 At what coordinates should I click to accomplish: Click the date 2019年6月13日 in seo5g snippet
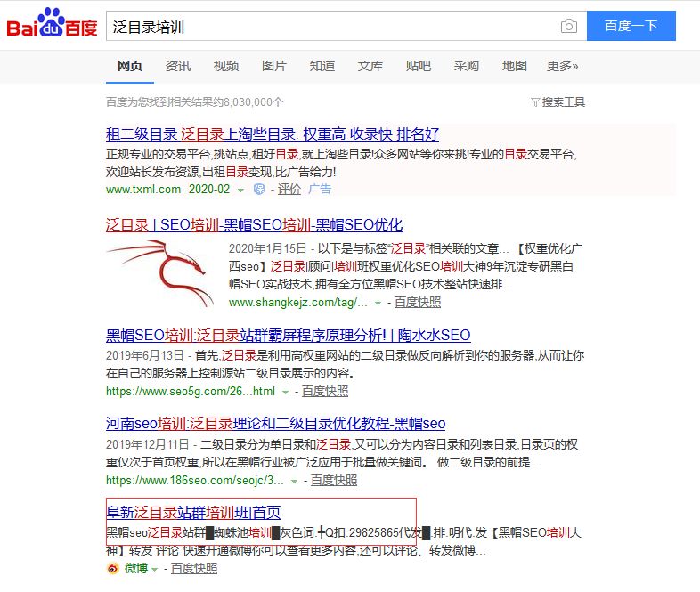[144, 355]
